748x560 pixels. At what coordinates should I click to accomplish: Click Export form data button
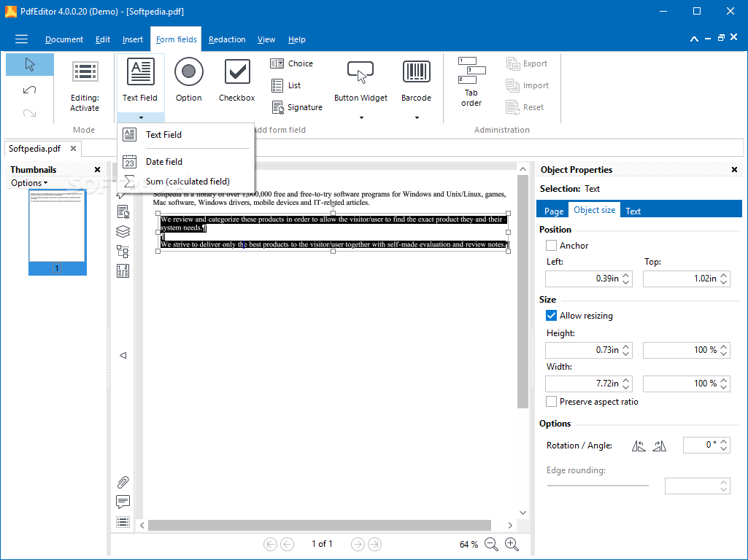[527, 63]
